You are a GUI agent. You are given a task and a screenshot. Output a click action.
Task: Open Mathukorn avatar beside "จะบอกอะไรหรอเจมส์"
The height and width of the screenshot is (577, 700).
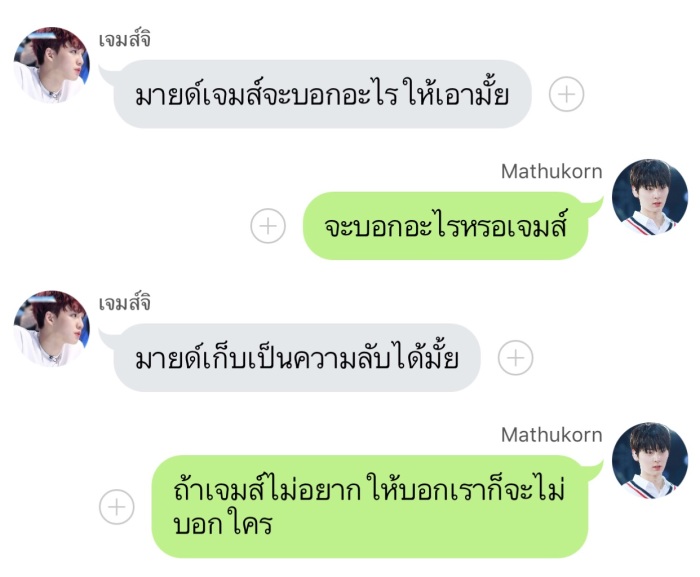pyautogui.click(x=650, y=197)
